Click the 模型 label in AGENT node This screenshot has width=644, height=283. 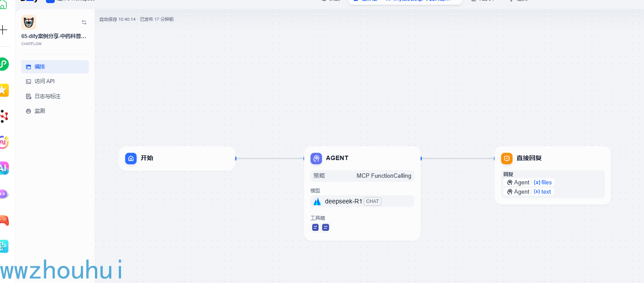315,191
